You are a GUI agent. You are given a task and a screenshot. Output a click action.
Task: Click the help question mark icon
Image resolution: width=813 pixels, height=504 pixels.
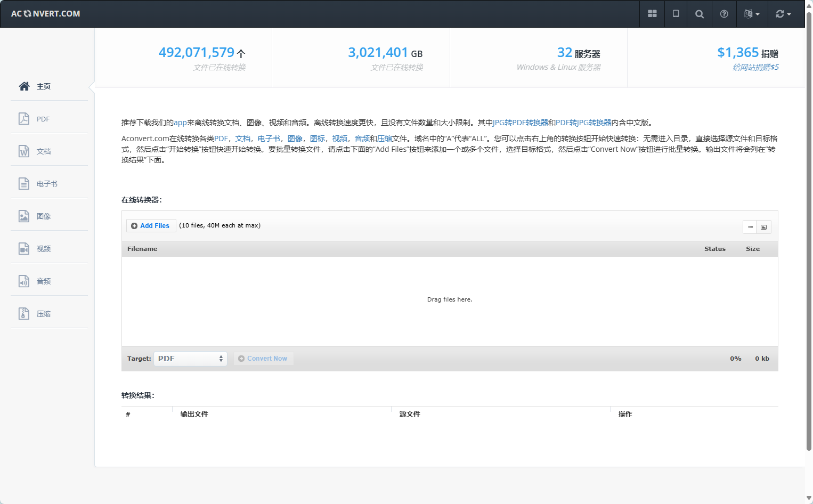(724, 14)
